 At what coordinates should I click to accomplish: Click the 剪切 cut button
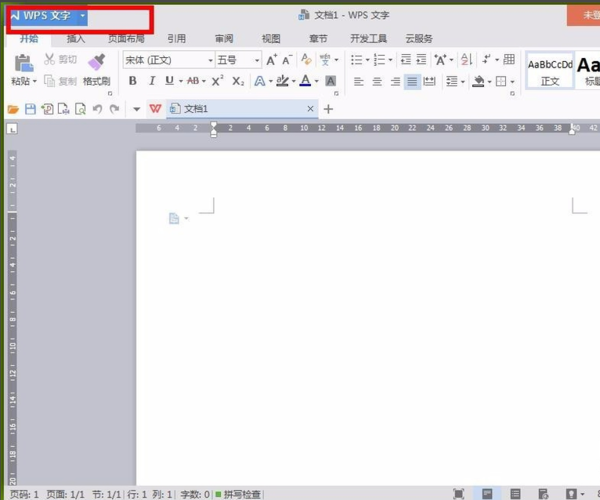click(x=60, y=59)
